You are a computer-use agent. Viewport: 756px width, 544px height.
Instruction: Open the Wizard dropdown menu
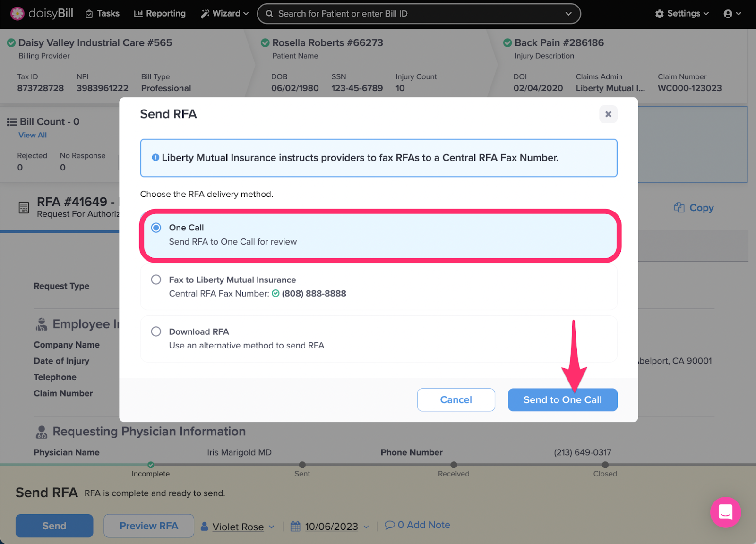(224, 14)
